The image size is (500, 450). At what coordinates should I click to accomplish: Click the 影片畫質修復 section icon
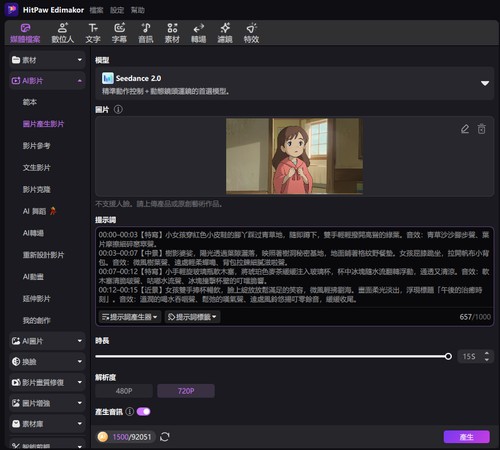click(16, 382)
